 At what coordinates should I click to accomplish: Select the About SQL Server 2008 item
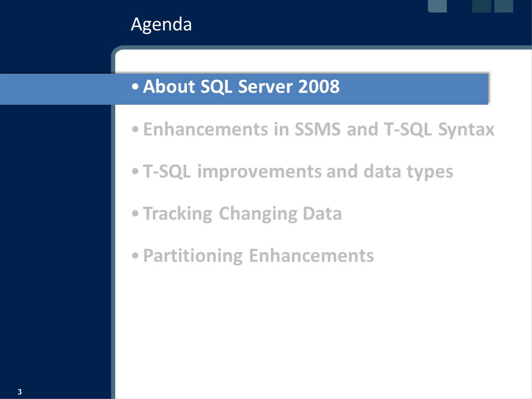point(241,86)
